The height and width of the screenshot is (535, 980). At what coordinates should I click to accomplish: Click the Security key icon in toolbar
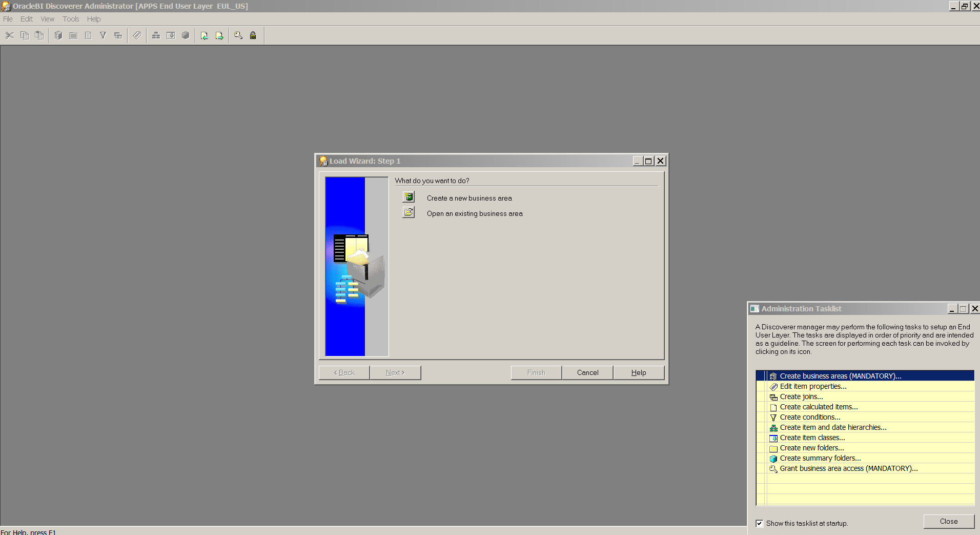(238, 35)
